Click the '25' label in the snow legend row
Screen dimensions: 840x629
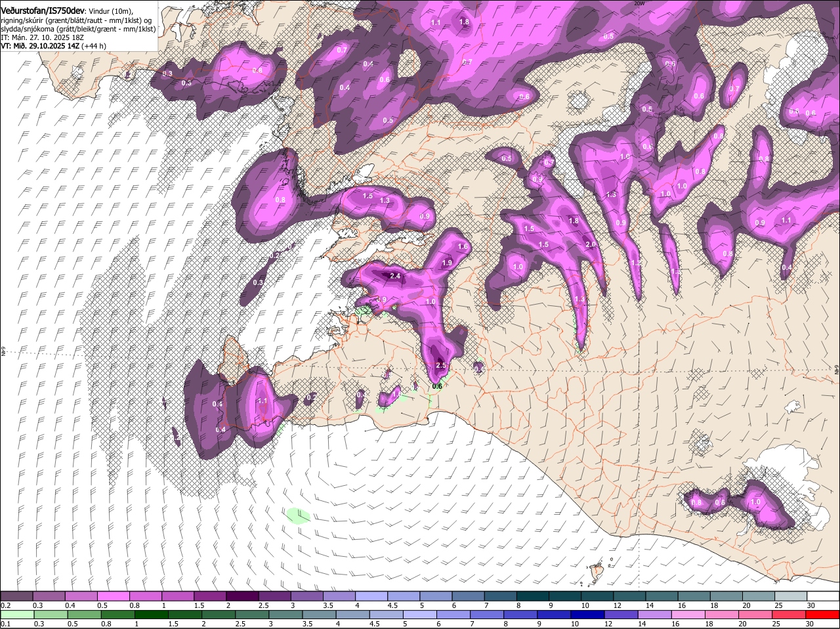[779, 605]
